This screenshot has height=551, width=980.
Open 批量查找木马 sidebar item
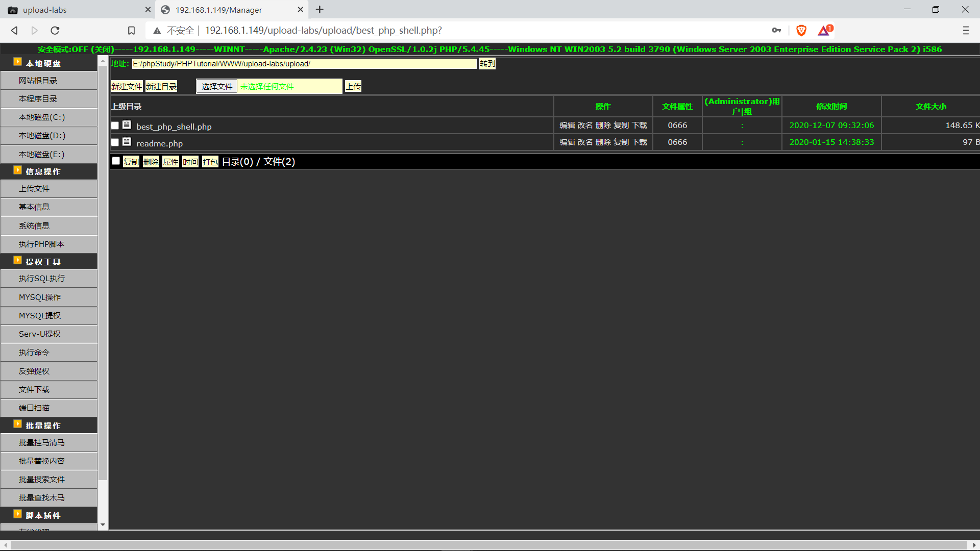point(49,498)
